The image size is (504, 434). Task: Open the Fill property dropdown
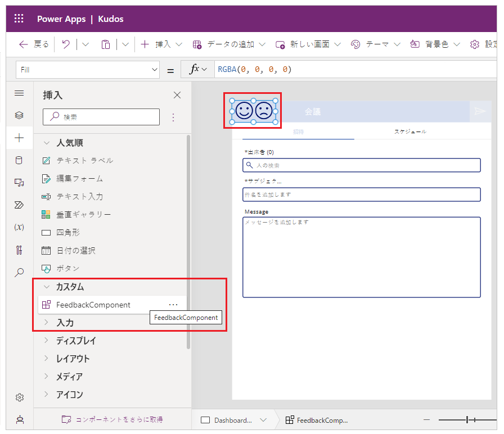(x=88, y=70)
